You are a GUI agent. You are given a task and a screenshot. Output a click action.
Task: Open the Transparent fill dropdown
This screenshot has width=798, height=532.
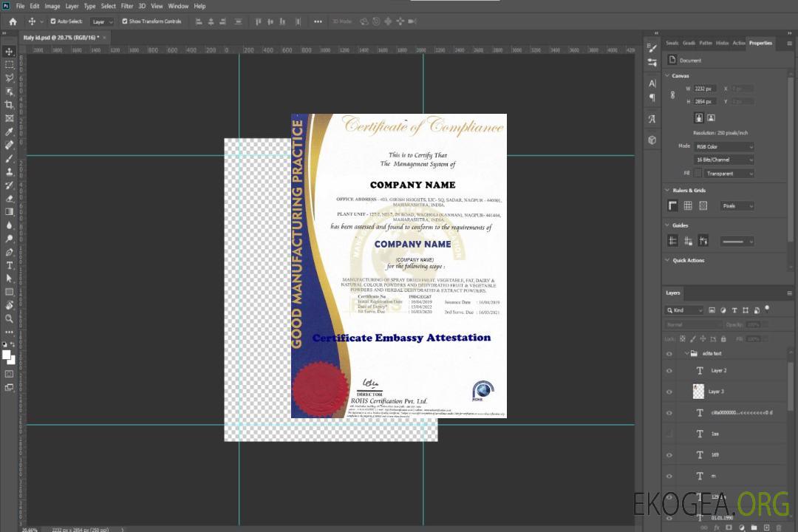point(729,174)
